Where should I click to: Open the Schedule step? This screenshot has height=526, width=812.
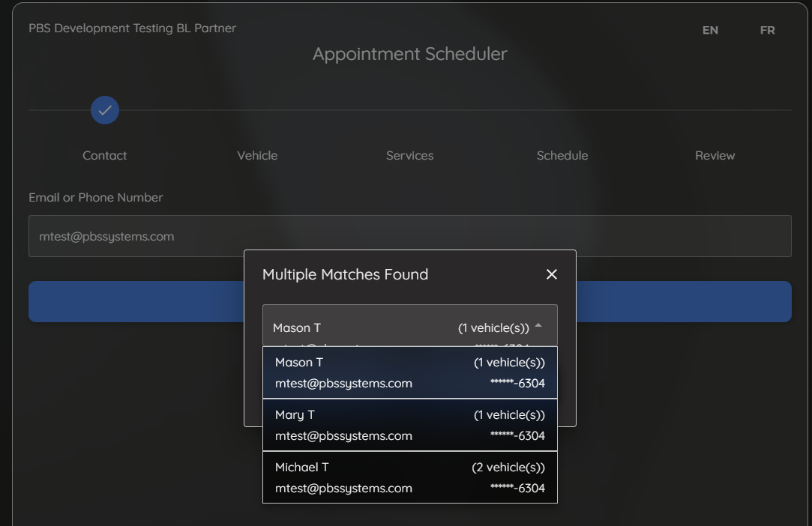562,156
